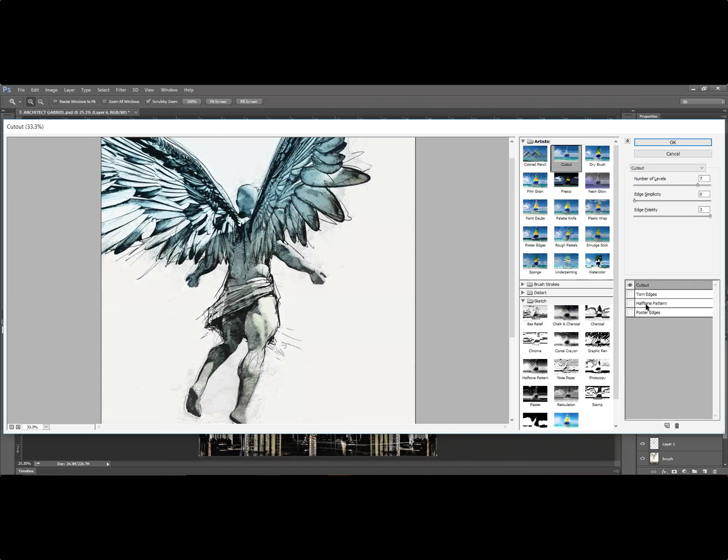Viewport: 728px width, 560px height.
Task: Cancel the filter gallery dialog
Action: tap(673, 153)
